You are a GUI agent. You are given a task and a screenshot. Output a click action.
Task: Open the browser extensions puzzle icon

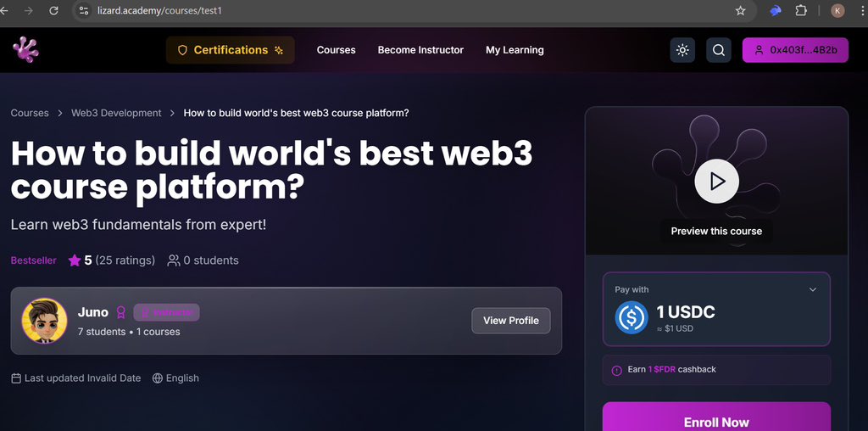click(x=801, y=10)
